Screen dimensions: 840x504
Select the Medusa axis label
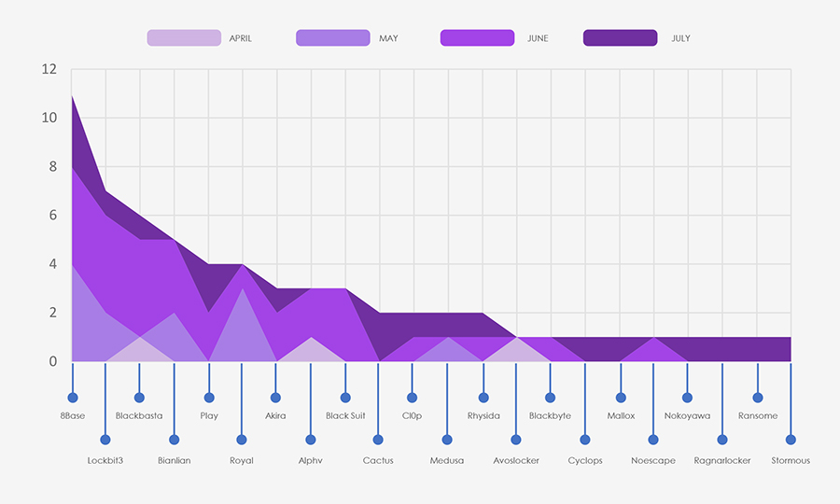tap(447, 461)
